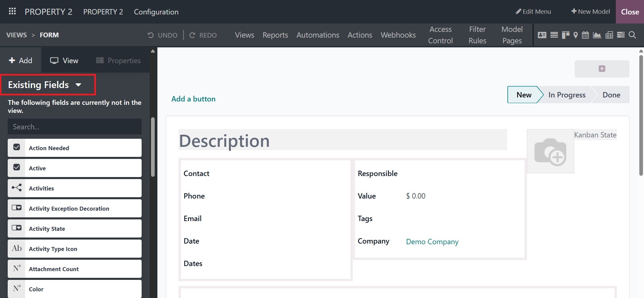Open the apps grid home menu
The height and width of the screenshot is (298, 644).
point(12,12)
